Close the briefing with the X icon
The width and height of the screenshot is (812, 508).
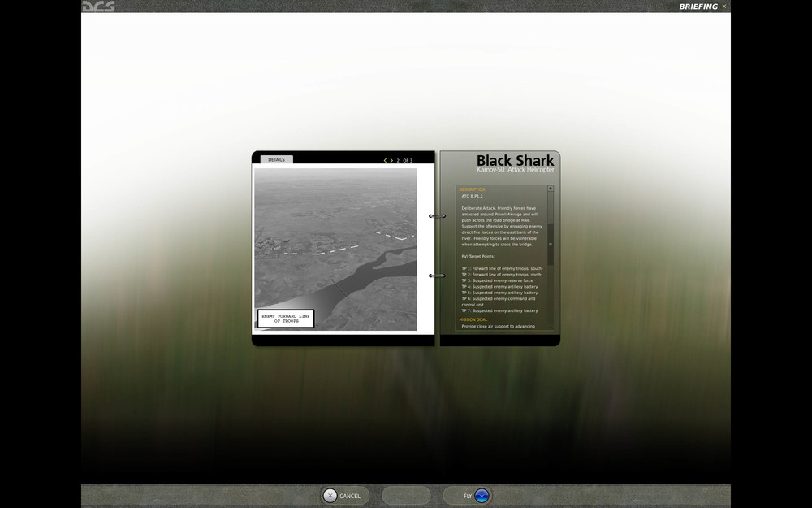coord(724,7)
